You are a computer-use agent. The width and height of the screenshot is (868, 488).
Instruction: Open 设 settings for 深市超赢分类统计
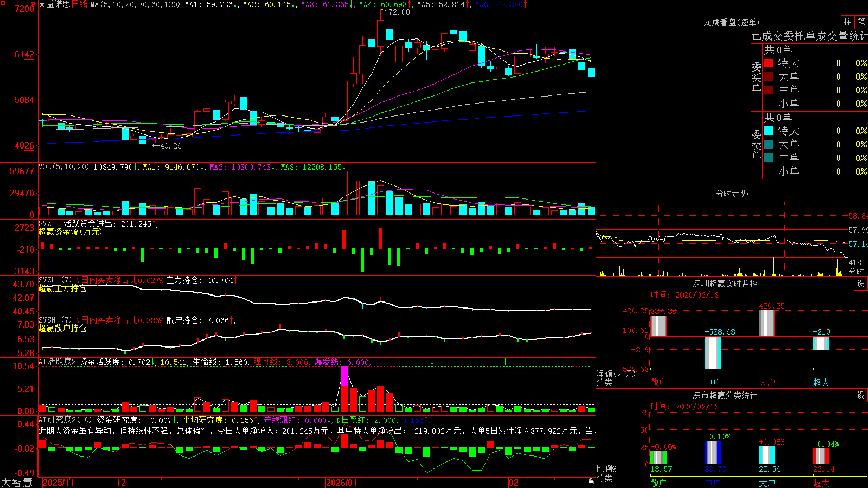pyautogui.click(x=861, y=395)
